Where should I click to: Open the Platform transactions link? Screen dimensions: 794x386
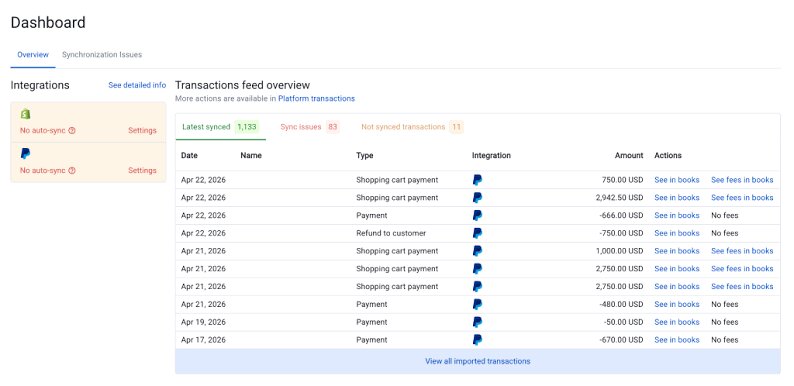[x=316, y=99]
